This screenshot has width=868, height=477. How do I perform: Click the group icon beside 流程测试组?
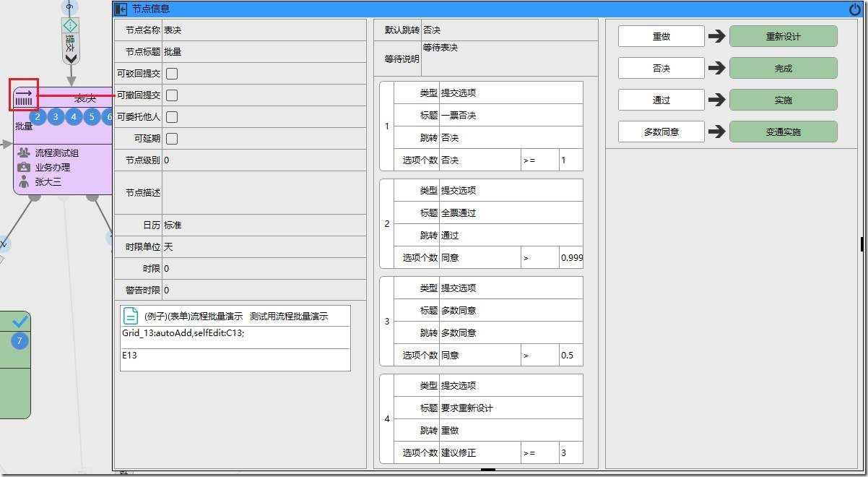[x=24, y=152]
